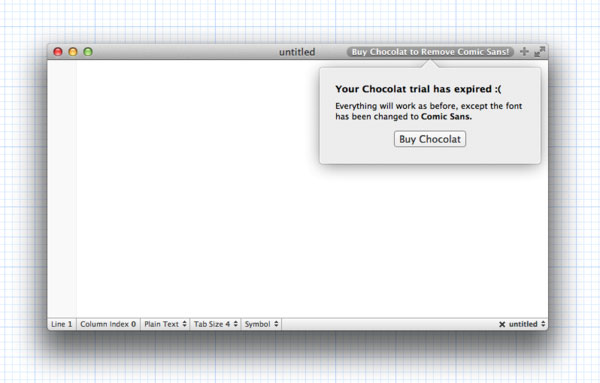
Task: Click the Tab Size stepper arrows
Action: click(x=236, y=324)
